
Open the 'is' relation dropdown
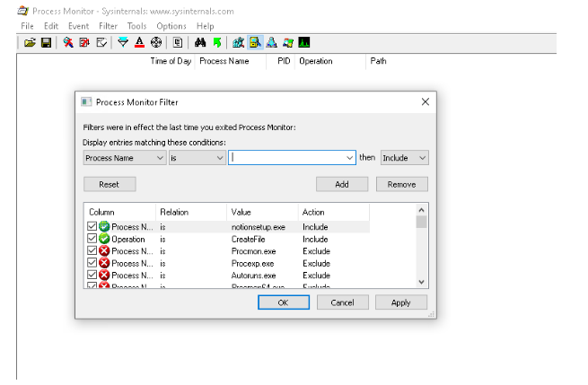click(x=197, y=158)
